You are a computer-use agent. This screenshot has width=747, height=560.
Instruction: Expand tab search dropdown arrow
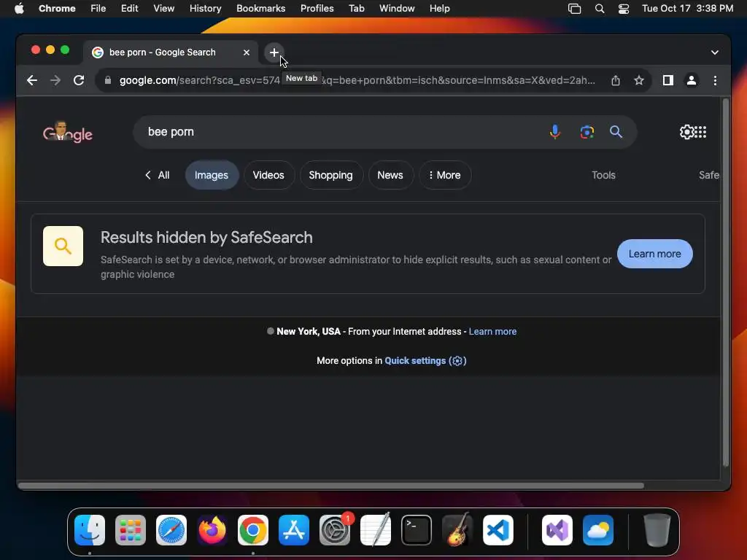point(715,52)
